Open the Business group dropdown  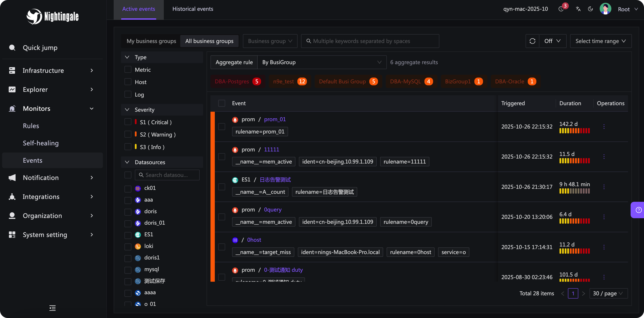(x=270, y=41)
